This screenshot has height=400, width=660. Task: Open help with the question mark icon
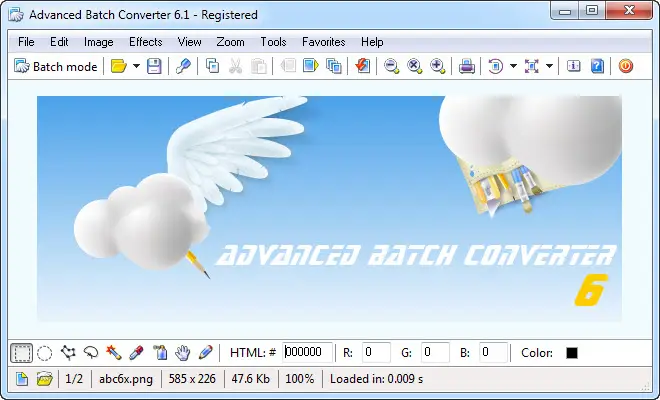597,66
